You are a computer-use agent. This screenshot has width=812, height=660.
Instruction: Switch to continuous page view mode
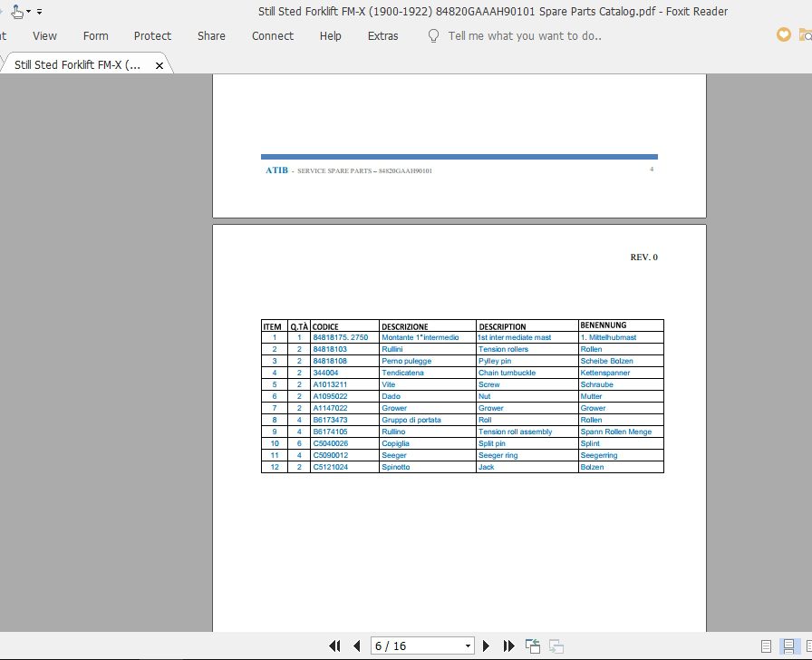[x=788, y=646]
